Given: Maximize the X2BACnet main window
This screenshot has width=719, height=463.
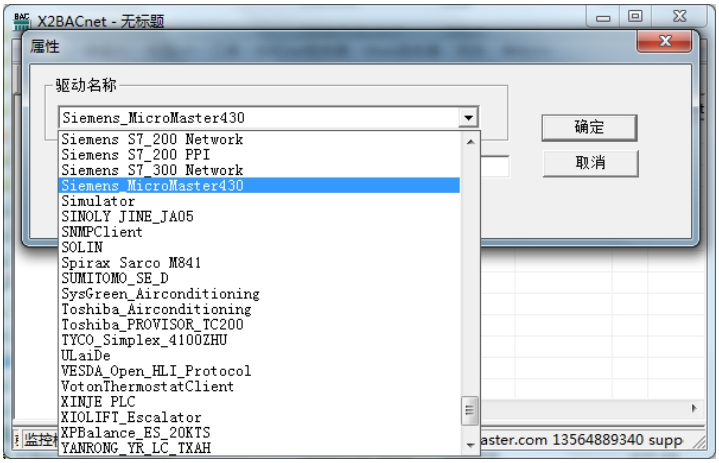Looking at the screenshot, I should coord(635,17).
